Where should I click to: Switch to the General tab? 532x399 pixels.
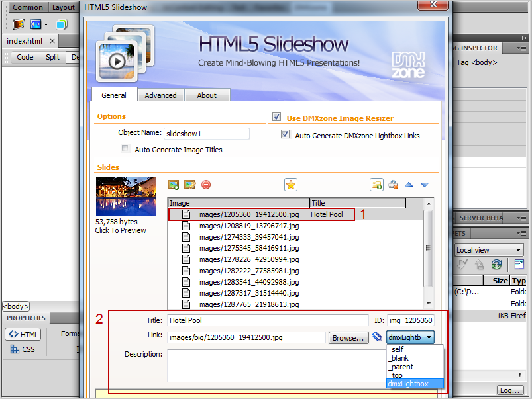(x=114, y=95)
